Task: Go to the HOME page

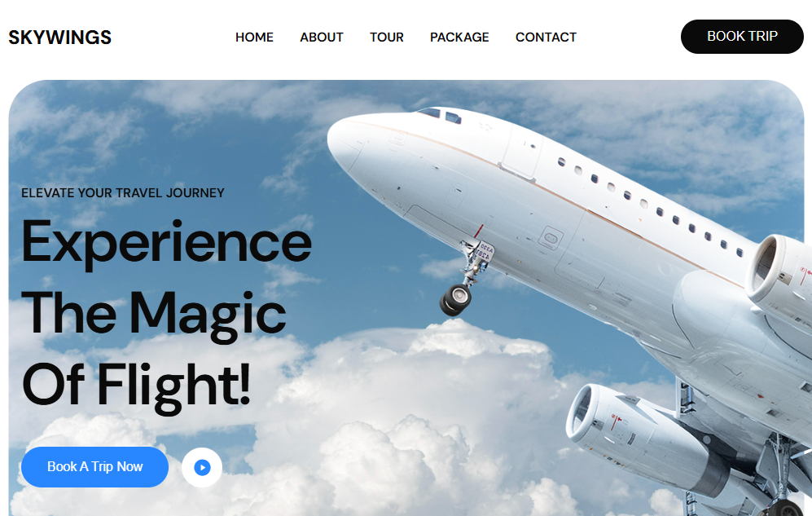Action: (x=254, y=37)
